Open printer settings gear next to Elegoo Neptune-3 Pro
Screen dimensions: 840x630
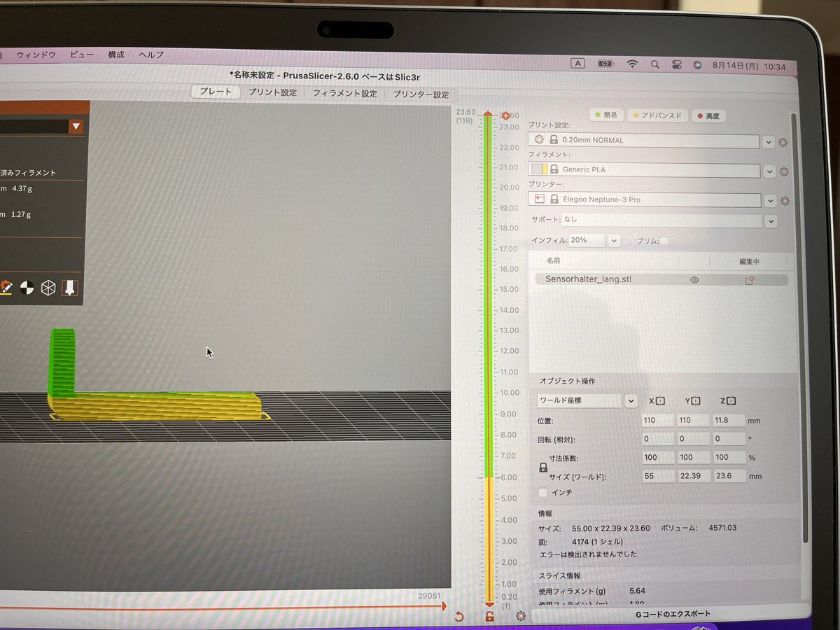pos(785,201)
